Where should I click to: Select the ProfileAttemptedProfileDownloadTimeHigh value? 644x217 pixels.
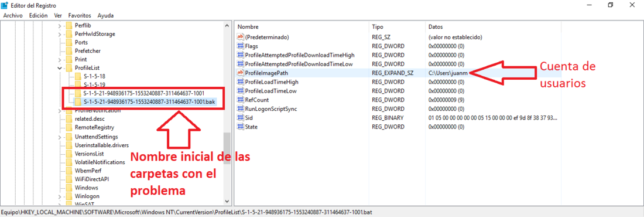click(299, 55)
